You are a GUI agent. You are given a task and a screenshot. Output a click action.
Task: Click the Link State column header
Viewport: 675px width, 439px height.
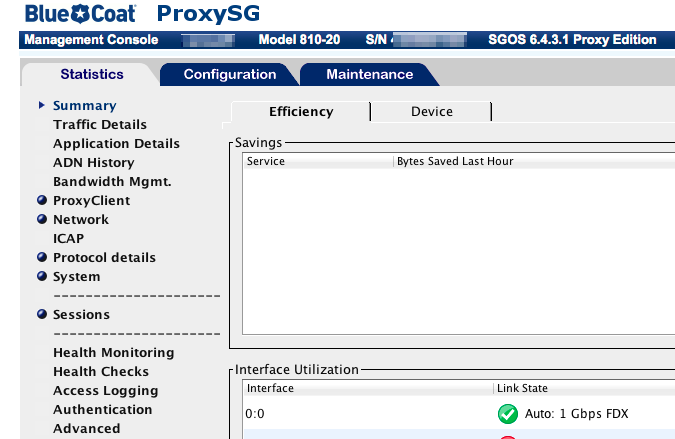[x=584, y=388]
